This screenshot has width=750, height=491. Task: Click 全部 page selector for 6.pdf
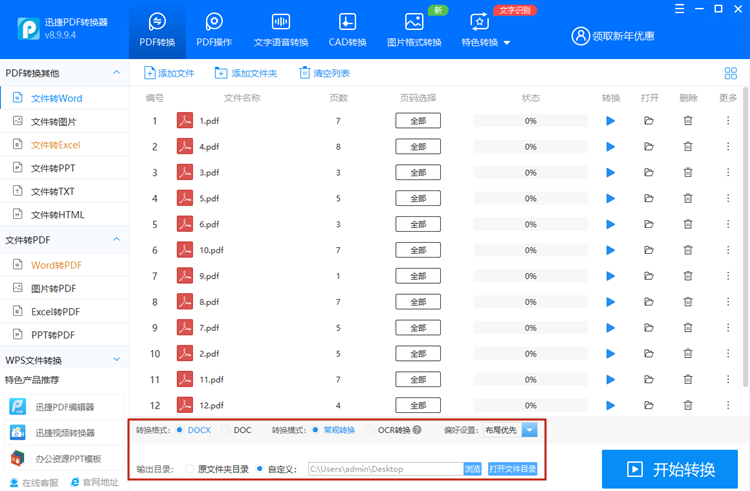418,224
